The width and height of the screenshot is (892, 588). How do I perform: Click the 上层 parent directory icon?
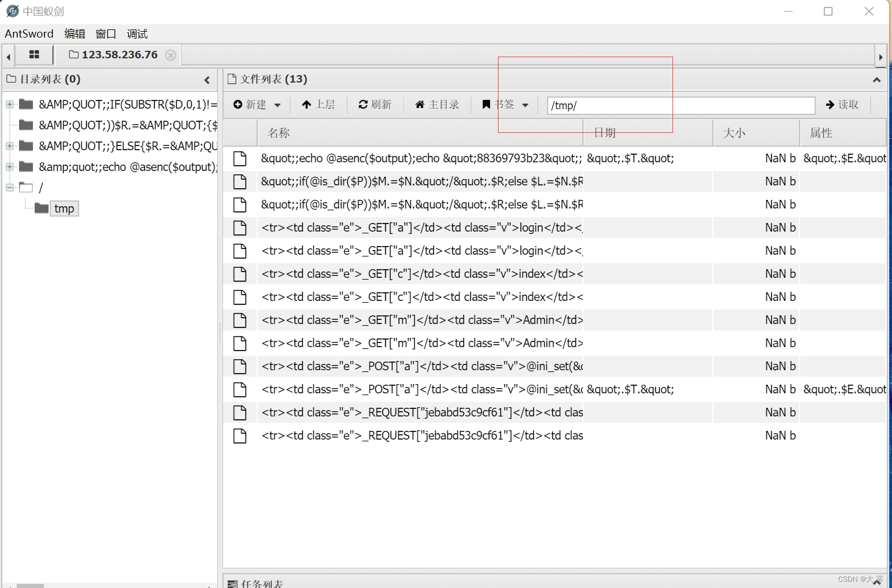[306, 105]
